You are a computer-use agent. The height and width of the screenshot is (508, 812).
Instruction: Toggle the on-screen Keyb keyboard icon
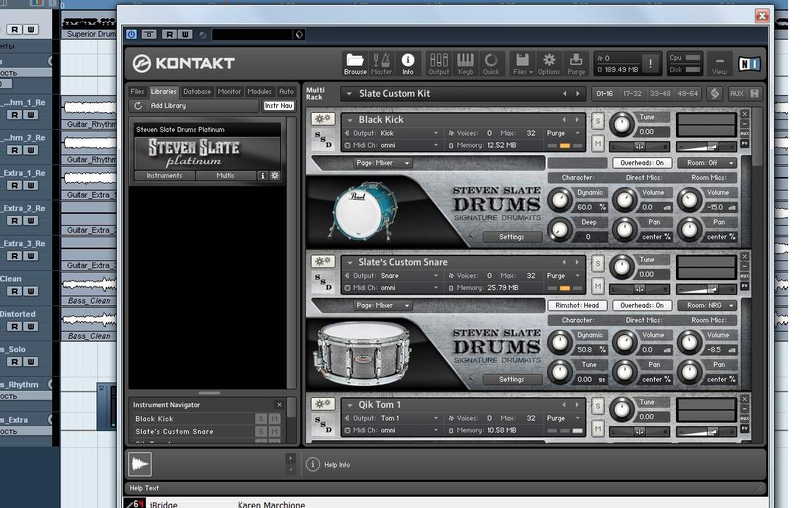coord(465,63)
